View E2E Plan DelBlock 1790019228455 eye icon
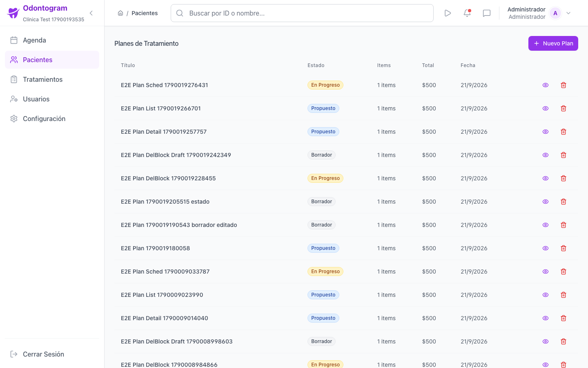Screen dimensions: 588x368 click(546, 178)
